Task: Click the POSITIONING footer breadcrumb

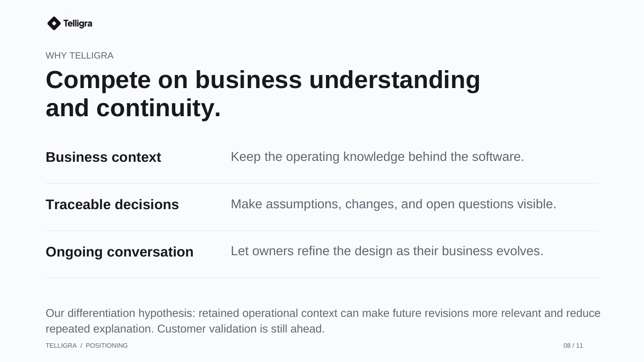Action: tap(107, 345)
